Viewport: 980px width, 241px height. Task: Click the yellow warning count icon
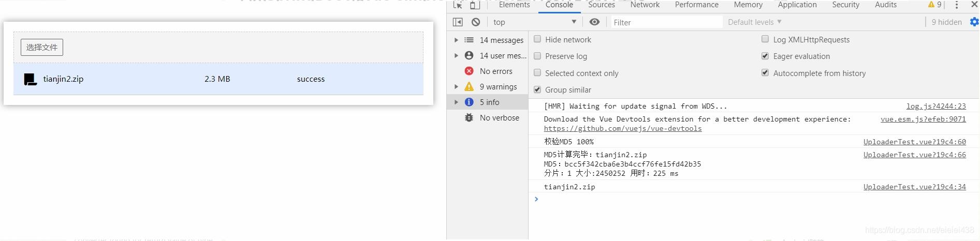(931, 5)
